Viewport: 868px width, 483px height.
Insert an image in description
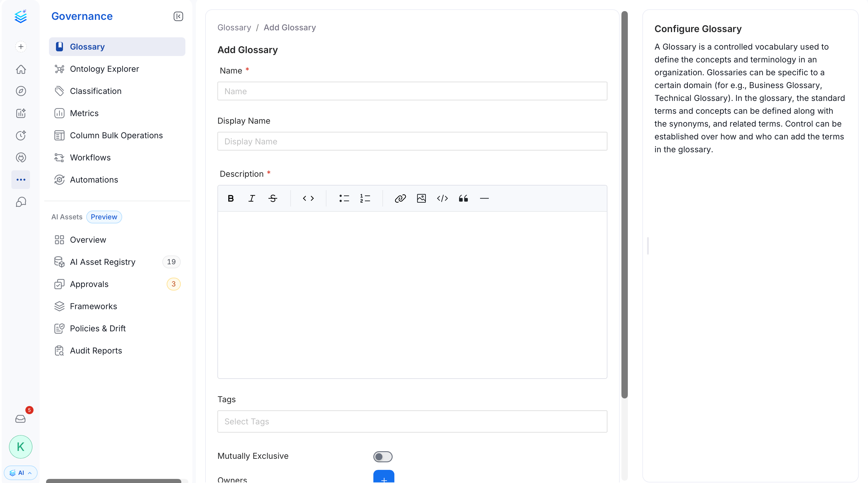click(x=421, y=198)
